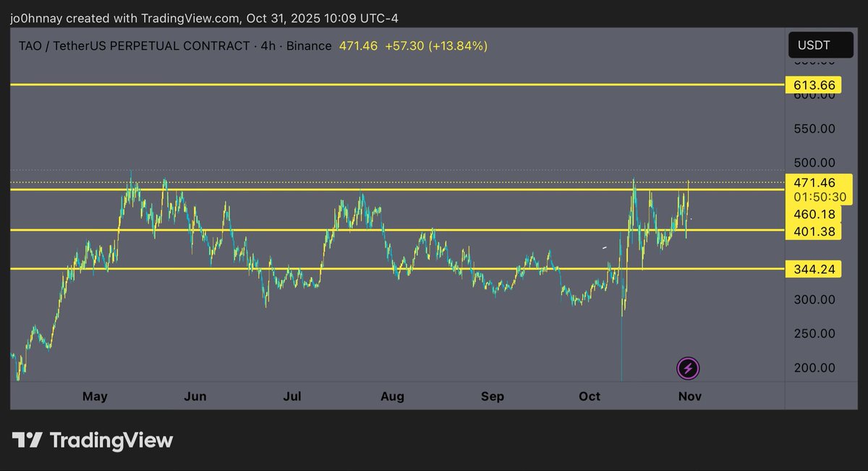Viewport: 868px width, 471px height.
Task: Click the TradingView logo icon
Action: (x=27, y=440)
